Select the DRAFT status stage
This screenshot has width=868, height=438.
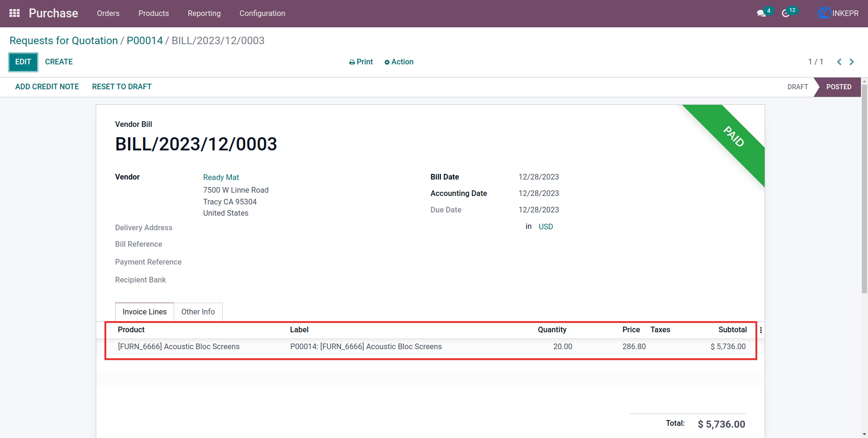[798, 87]
